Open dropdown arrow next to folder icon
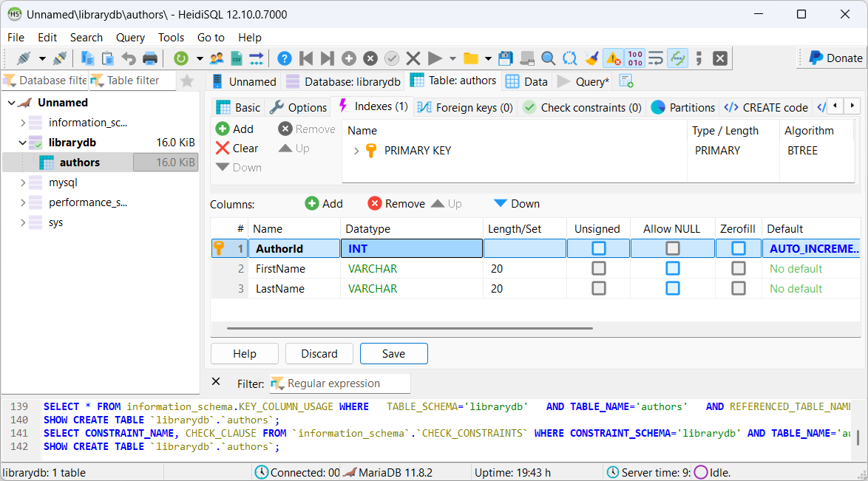868x481 pixels. 488,58
